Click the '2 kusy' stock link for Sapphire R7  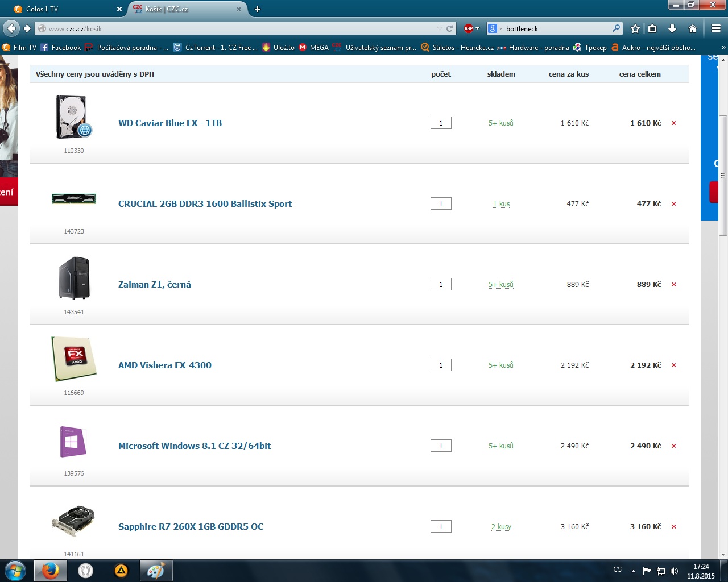click(501, 527)
